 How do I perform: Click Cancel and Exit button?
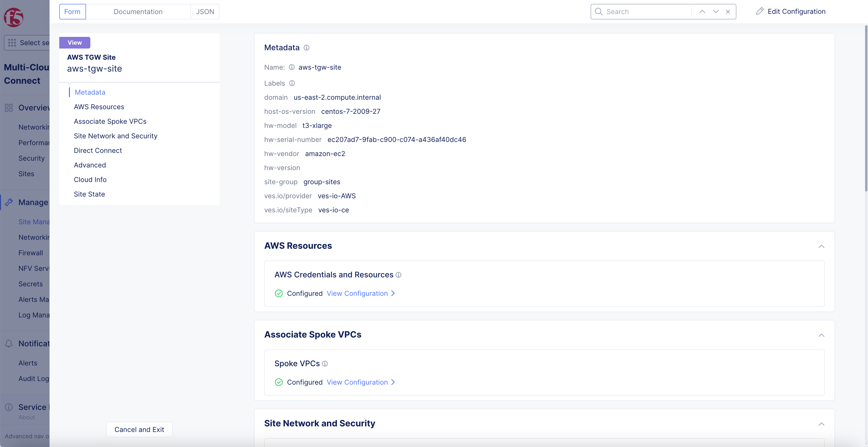click(x=139, y=430)
